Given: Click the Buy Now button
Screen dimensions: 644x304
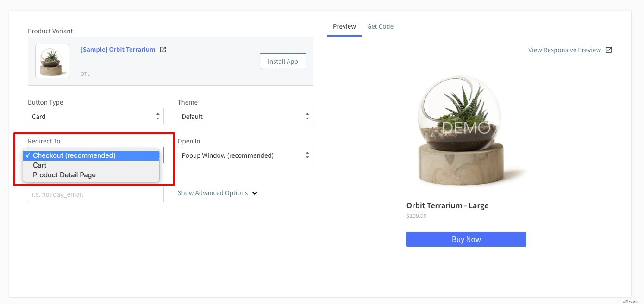Looking at the screenshot, I should (466, 239).
